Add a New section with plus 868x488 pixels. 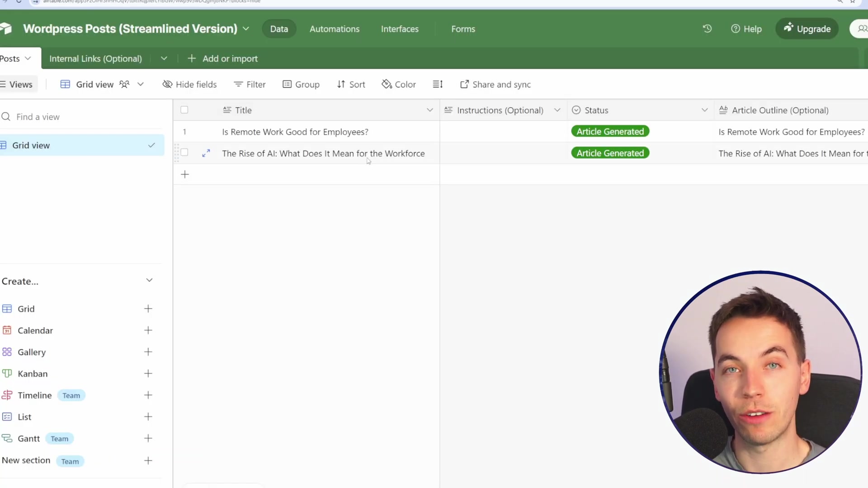pyautogui.click(x=148, y=461)
